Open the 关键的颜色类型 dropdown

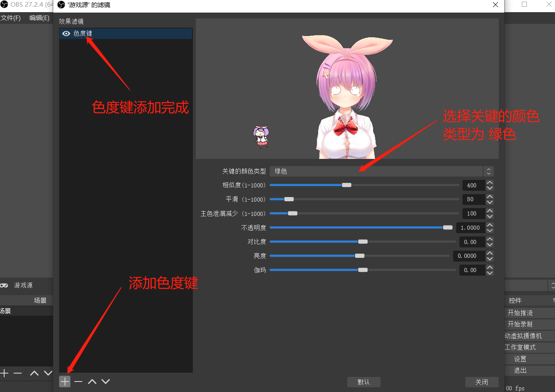point(381,171)
